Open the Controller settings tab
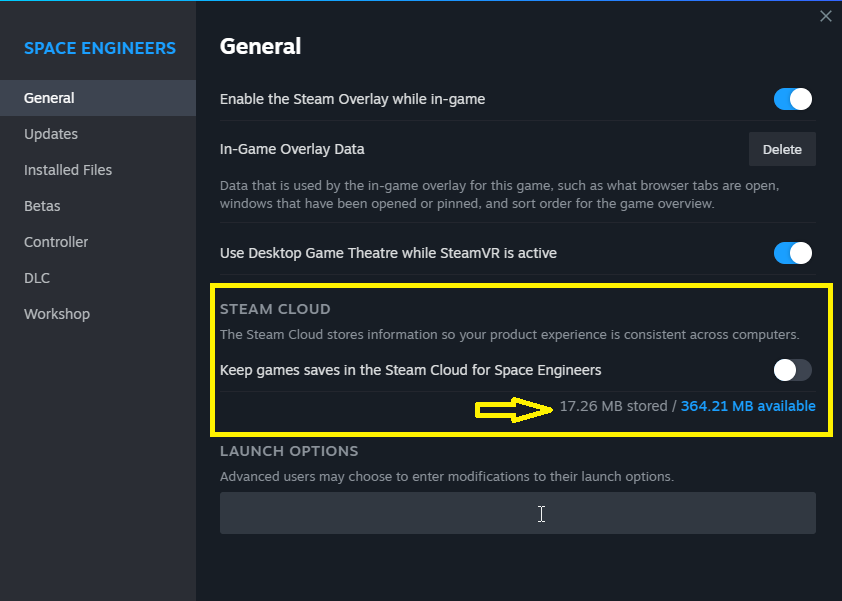Viewport: 842px width, 601px height. [56, 242]
